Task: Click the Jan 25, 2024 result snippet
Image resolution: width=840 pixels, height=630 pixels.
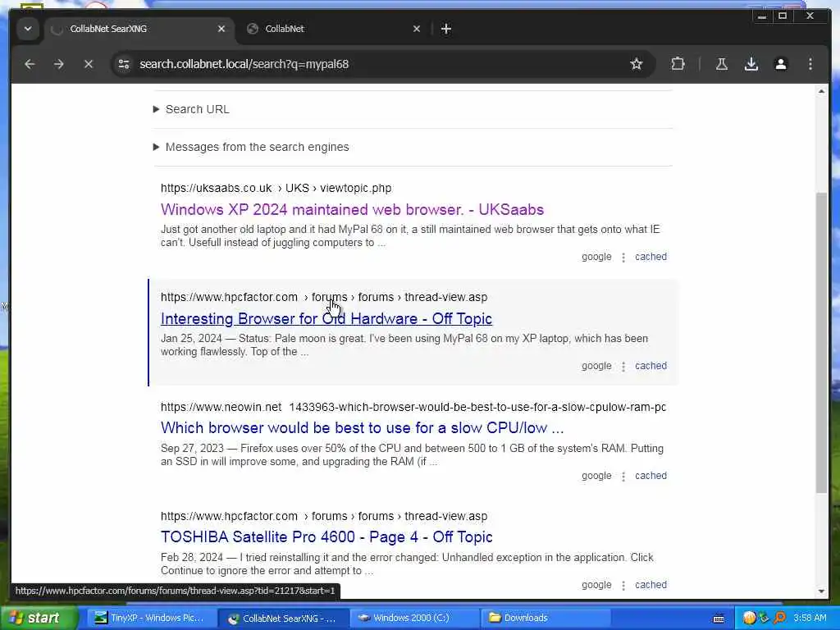Action: (404, 345)
